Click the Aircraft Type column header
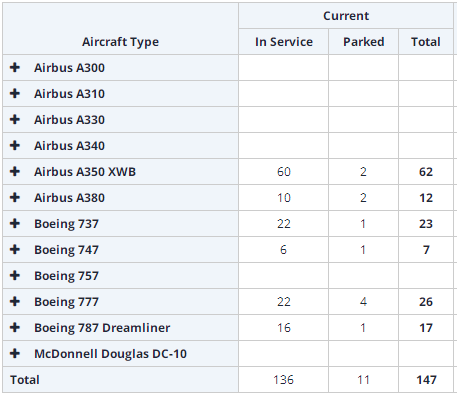The height and width of the screenshot is (395, 457). 120,42
